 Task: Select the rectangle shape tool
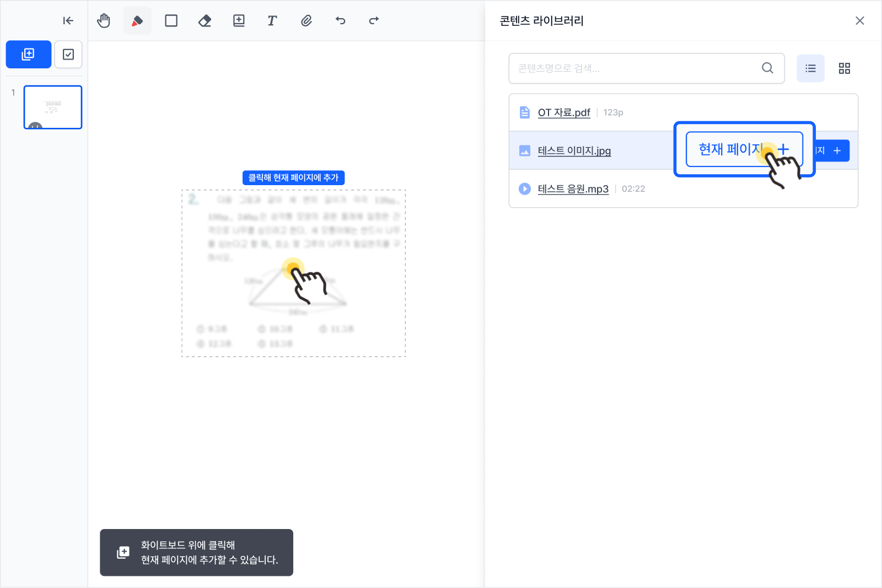(171, 21)
